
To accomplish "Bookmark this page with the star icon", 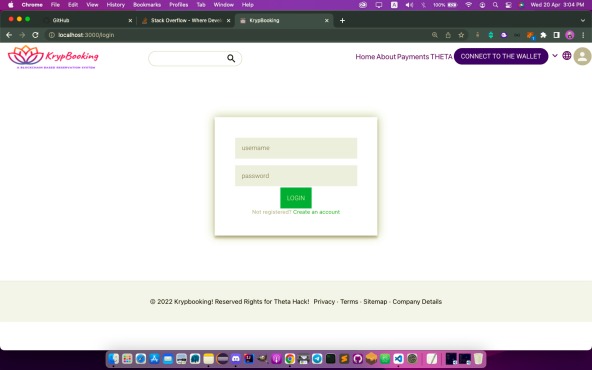I will click(x=461, y=35).
